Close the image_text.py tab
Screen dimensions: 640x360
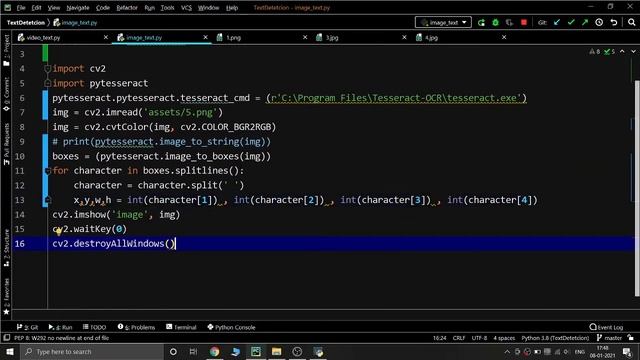(x=205, y=37)
